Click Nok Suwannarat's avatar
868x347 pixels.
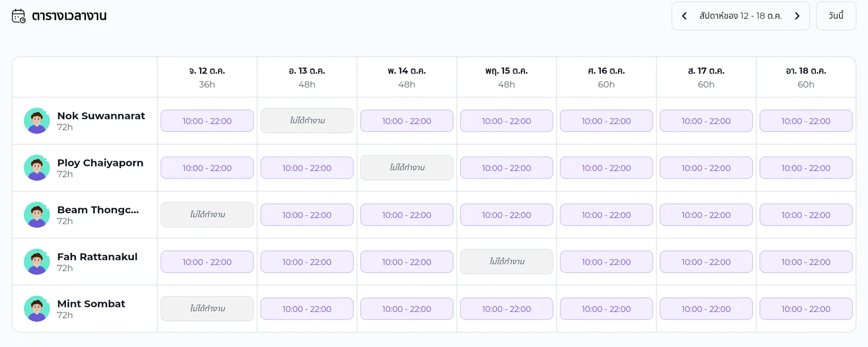[x=37, y=120]
